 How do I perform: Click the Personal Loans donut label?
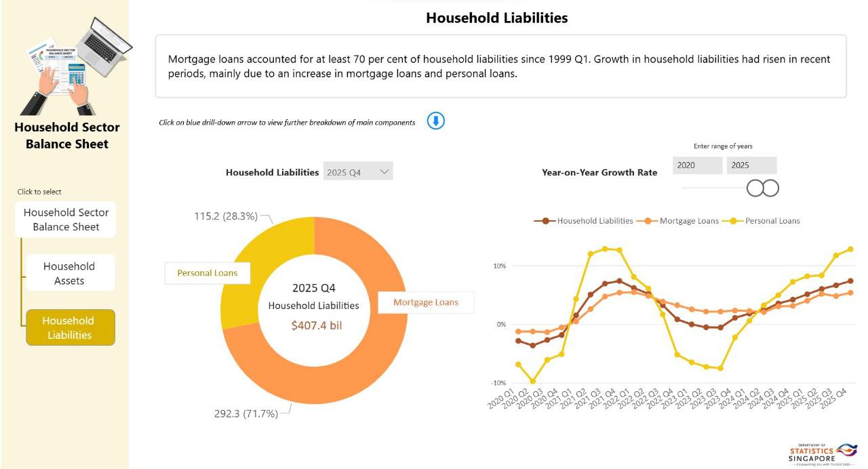pyautogui.click(x=208, y=273)
